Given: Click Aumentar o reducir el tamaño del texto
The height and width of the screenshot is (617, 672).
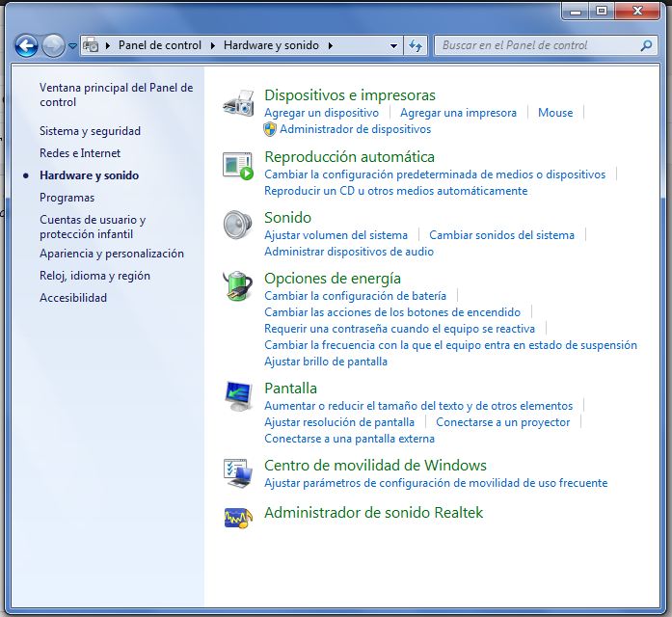Looking at the screenshot, I should click(418, 406).
